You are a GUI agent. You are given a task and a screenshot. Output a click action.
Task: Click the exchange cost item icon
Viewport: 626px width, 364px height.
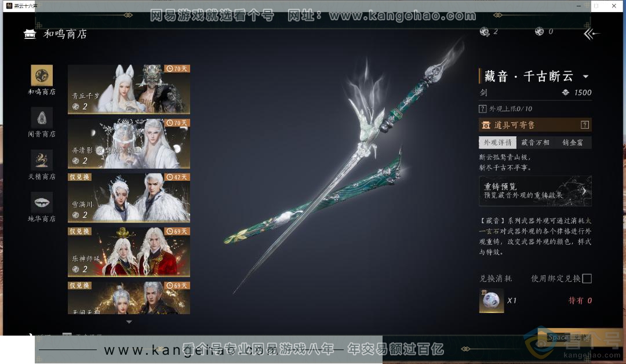(491, 301)
